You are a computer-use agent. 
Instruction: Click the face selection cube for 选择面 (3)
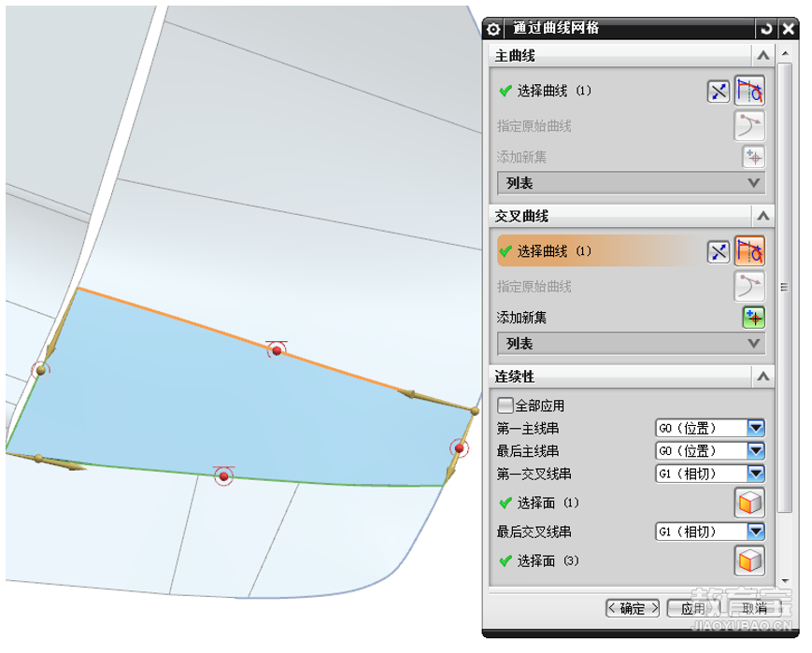(x=749, y=561)
